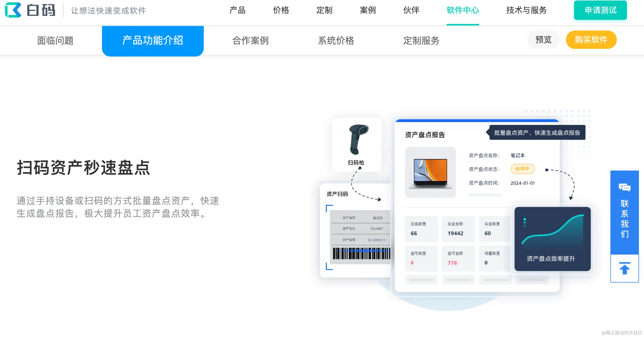The image size is (644, 337).
Task: Switch to the 面临问题 tab
Action: pyautogui.click(x=55, y=40)
